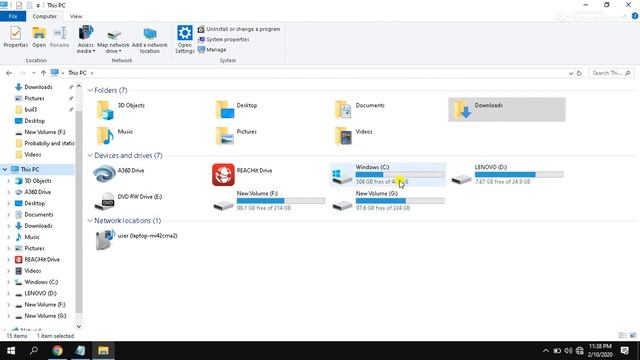Open the address bar history dropdown

pyautogui.click(x=571, y=73)
